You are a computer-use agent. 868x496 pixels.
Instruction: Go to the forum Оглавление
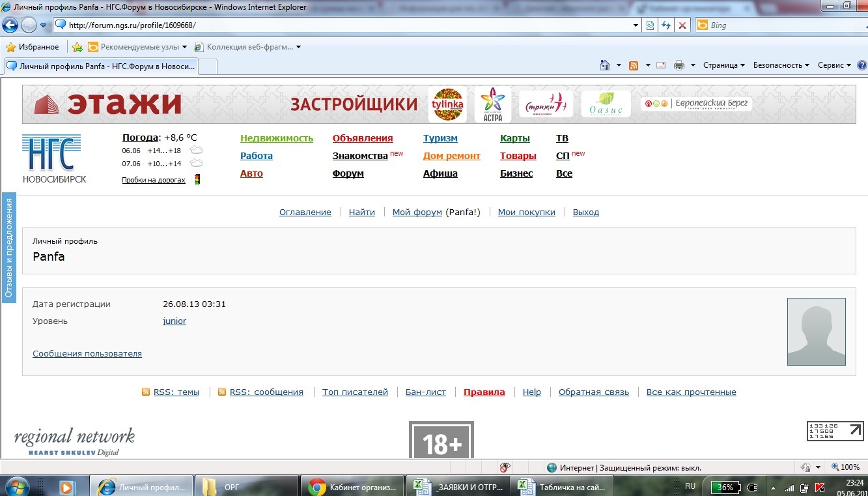pos(305,212)
